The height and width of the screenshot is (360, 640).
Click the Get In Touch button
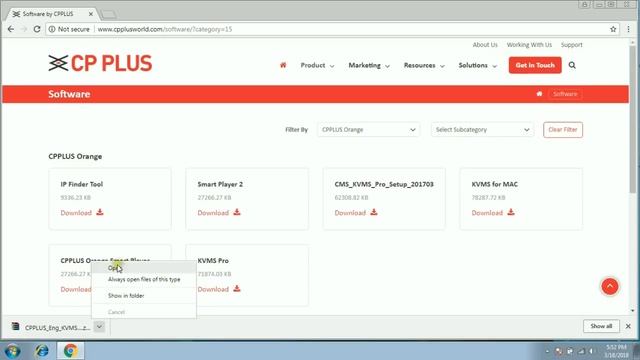535,65
